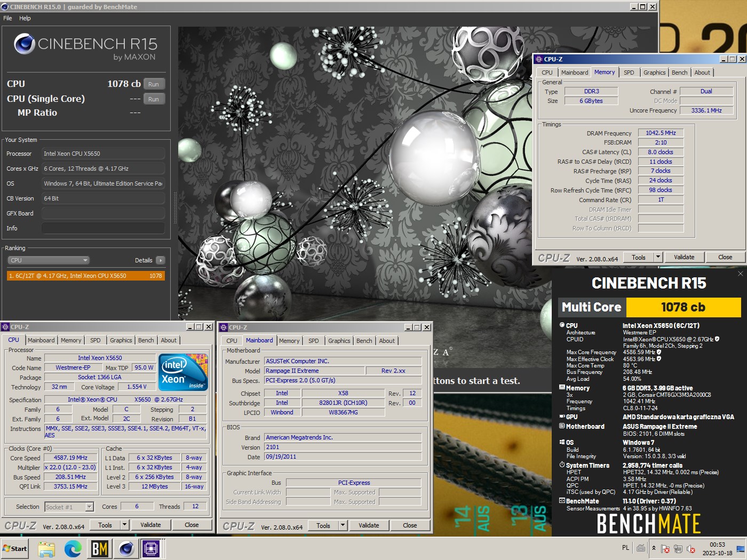Viewport: 747px width, 560px height.
Task: Click the verified shield beside 4563.96 MHz
Action: [x=659, y=358]
